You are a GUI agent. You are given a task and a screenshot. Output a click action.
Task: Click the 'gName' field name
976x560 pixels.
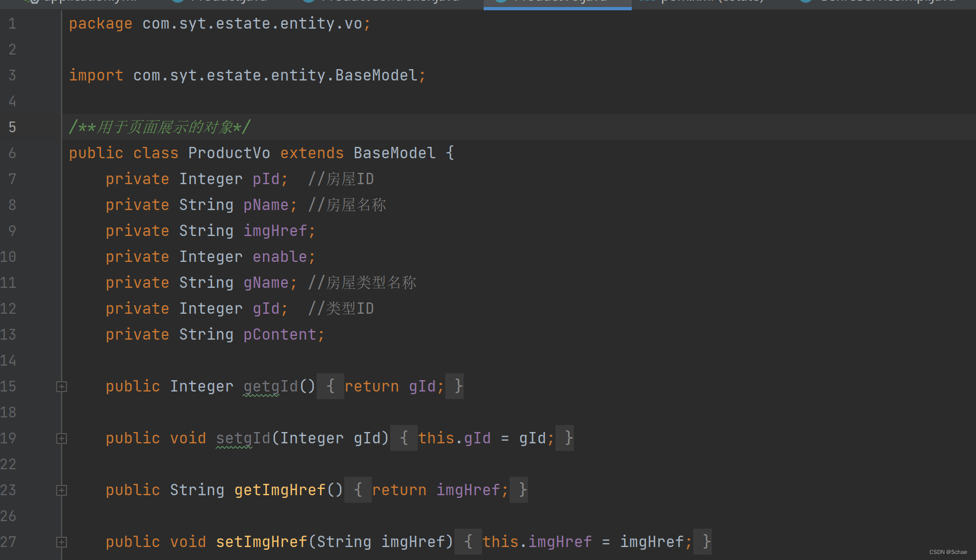[x=266, y=283]
